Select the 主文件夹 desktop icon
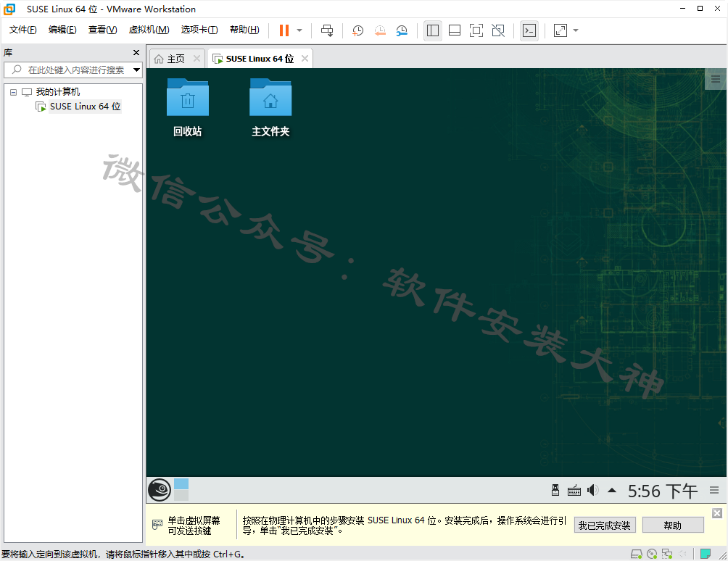This screenshot has height=561, width=728. 270,108
